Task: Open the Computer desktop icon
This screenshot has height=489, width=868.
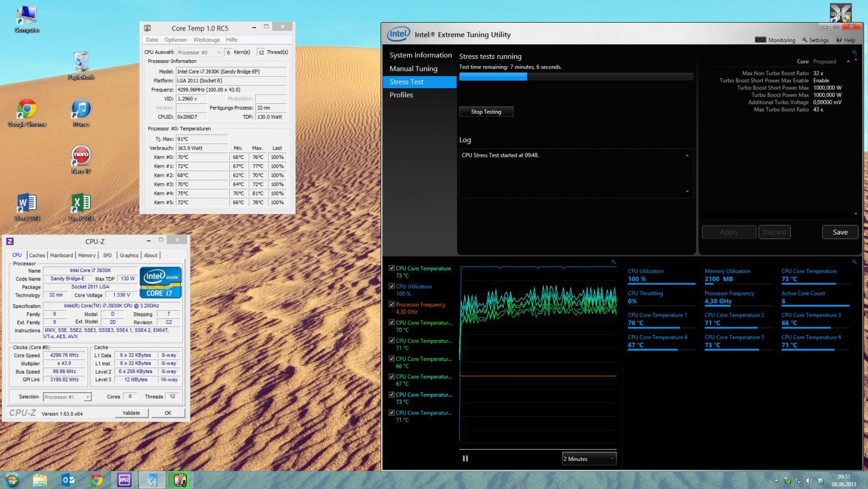Action: point(27,19)
